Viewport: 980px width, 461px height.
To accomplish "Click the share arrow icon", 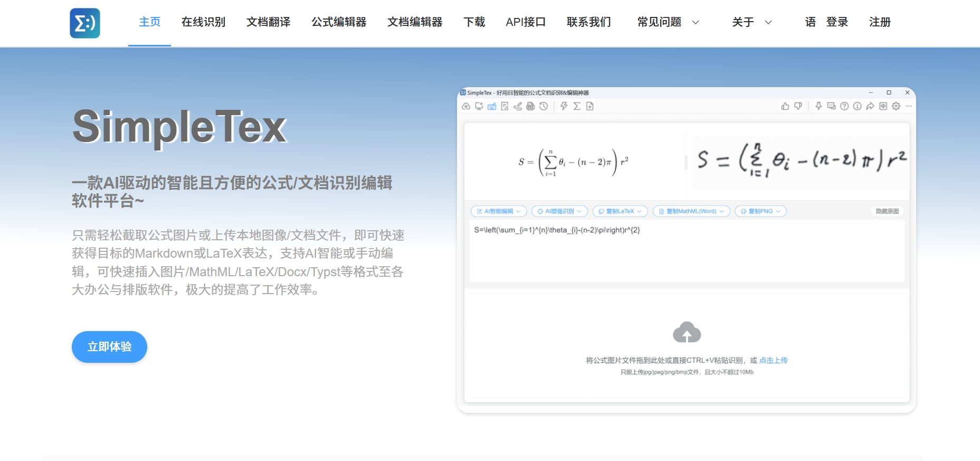I will pos(870,106).
